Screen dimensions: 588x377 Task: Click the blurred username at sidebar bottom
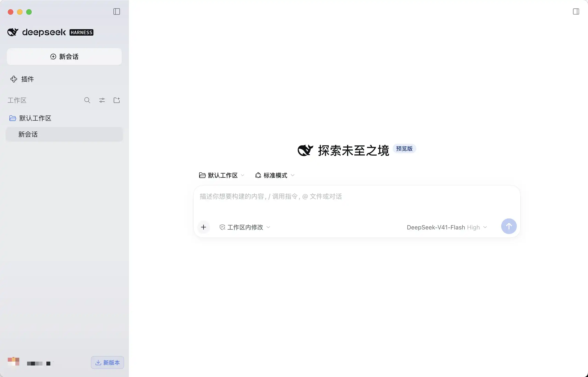(39, 363)
